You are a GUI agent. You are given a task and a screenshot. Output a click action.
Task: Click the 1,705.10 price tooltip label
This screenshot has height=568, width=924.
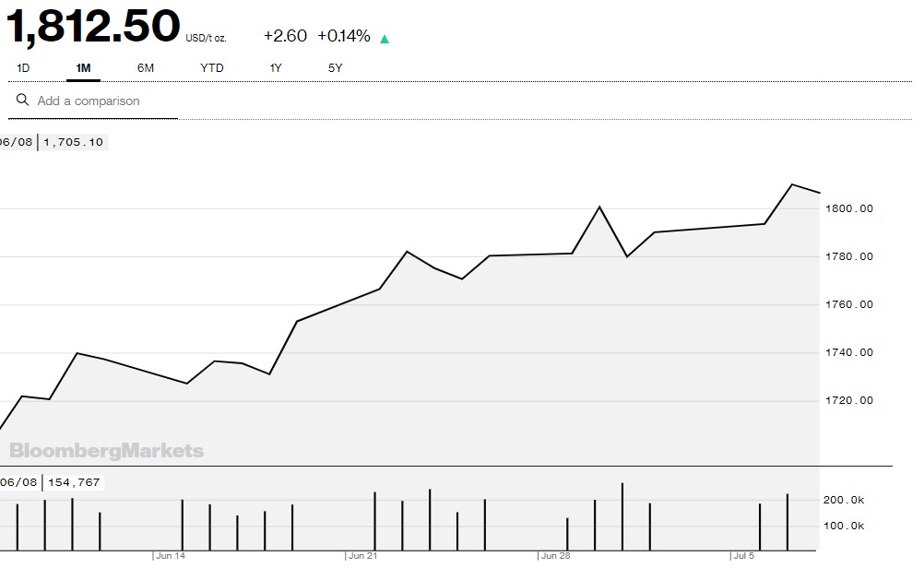click(x=74, y=142)
